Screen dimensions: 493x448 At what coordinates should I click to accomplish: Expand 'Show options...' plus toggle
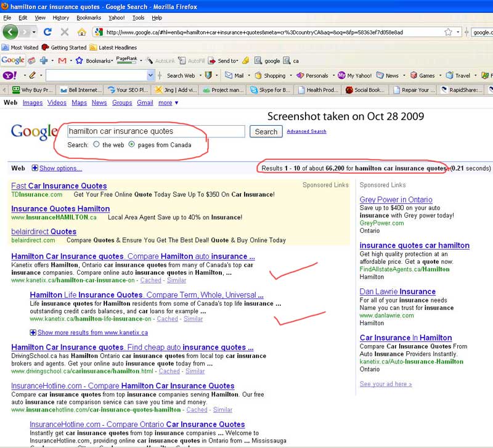[x=35, y=168]
